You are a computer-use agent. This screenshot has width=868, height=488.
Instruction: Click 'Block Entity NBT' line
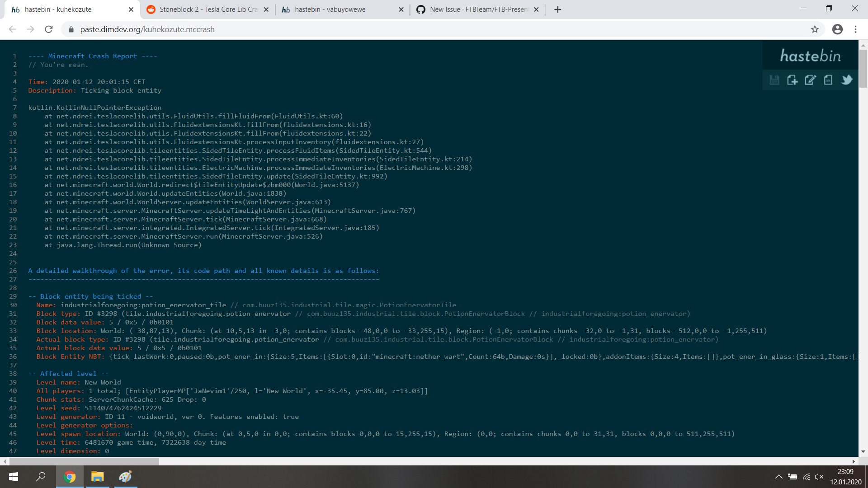point(447,357)
